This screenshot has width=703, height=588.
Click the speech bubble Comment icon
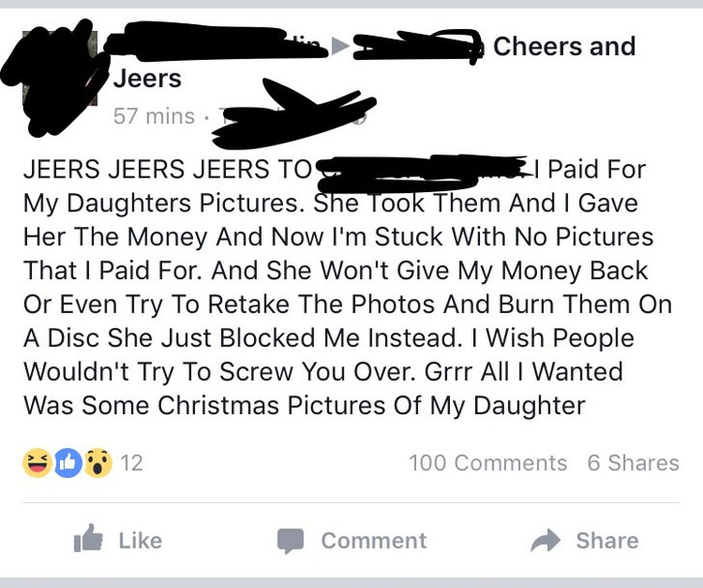291,541
